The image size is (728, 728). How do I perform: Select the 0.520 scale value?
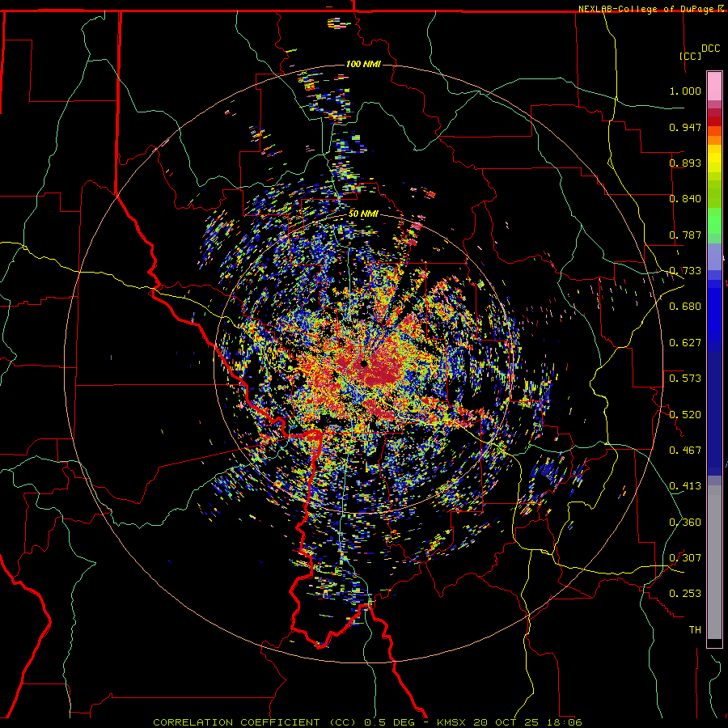point(685,415)
